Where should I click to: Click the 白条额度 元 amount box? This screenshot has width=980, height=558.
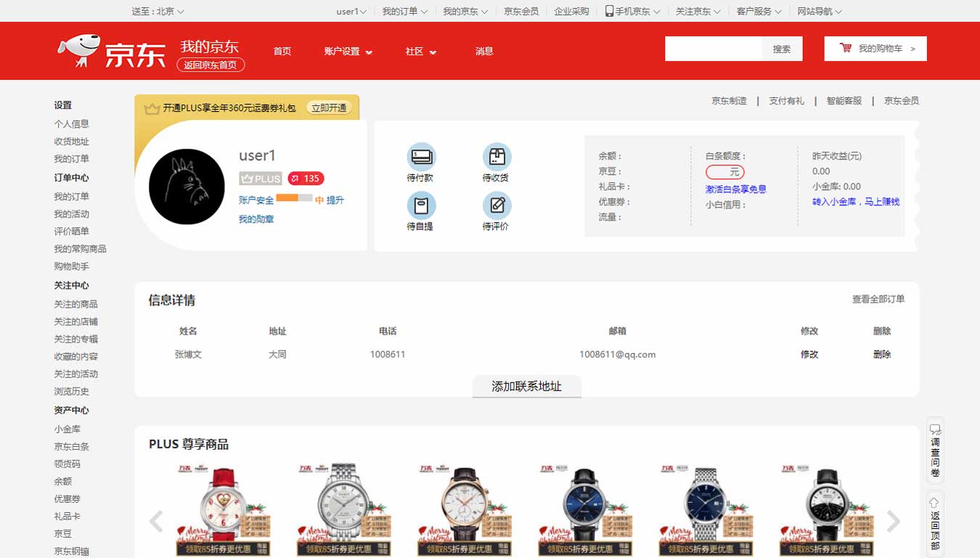coord(725,173)
